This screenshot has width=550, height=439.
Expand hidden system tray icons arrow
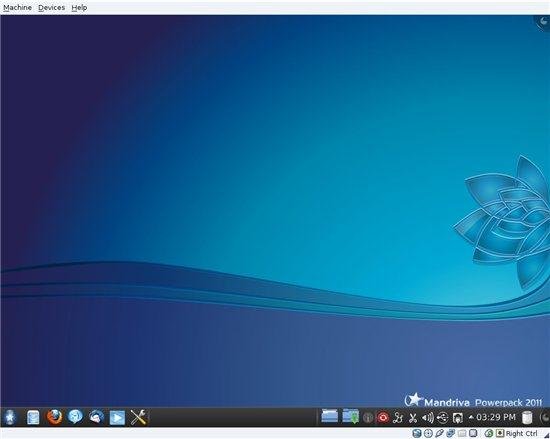(x=471, y=417)
